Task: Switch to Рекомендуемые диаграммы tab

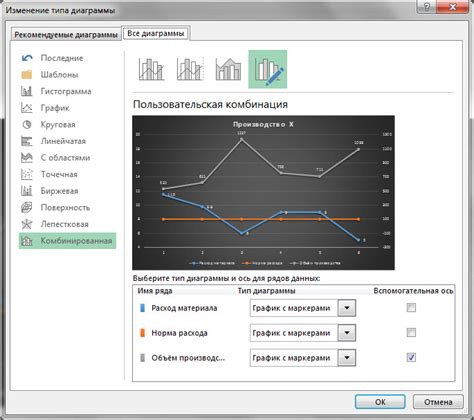Action: click(66, 35)
